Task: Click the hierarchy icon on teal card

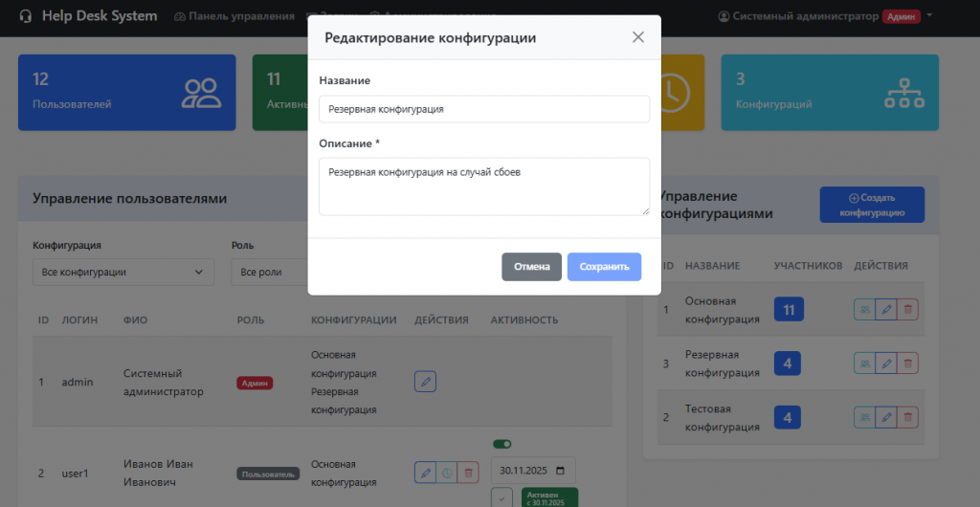Action: pos(904,93)
